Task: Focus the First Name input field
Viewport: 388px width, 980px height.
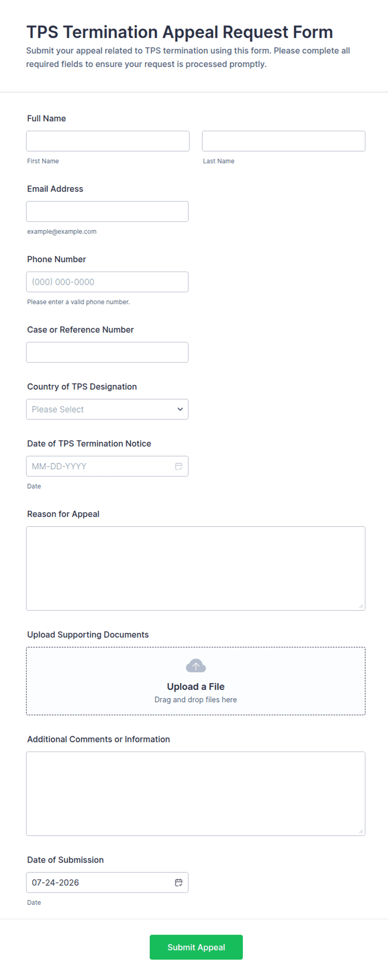Action: click(x=108, y=141)
